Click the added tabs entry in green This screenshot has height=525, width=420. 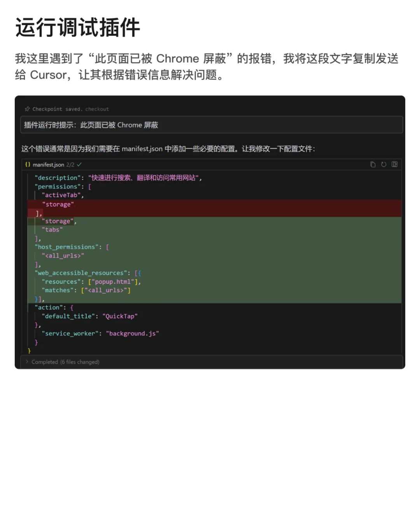pyautogui.click(x=52, y=229)
